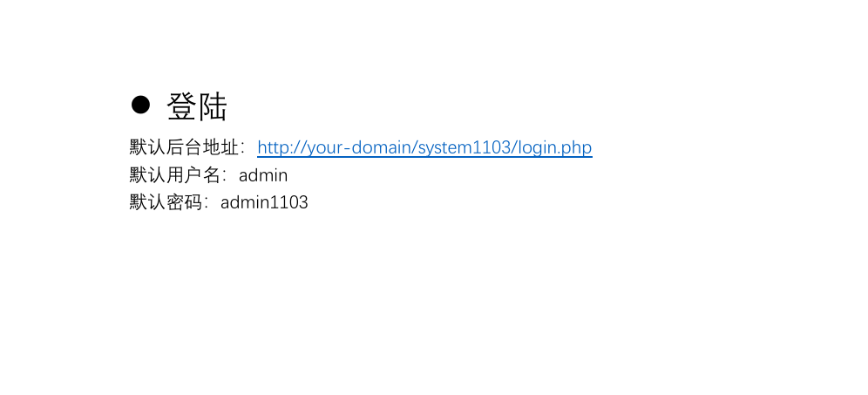Click the word 默认 before 后台地址
Image resolution: width=868 pixels, height=395 pixels.
pos(147,147)
